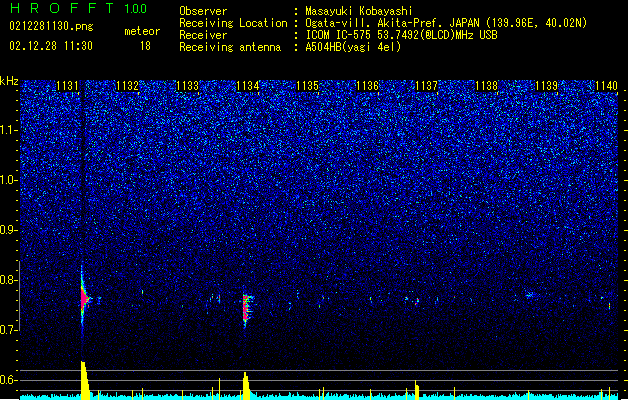Click the faint diffuse echo before 1139

point(530,295)
